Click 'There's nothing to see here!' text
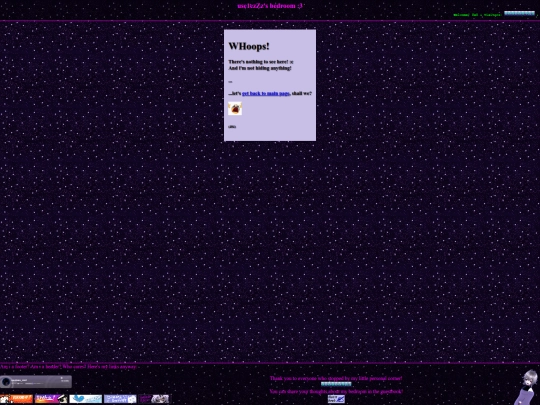Screen dimensions: 540x405 [258, 62]
